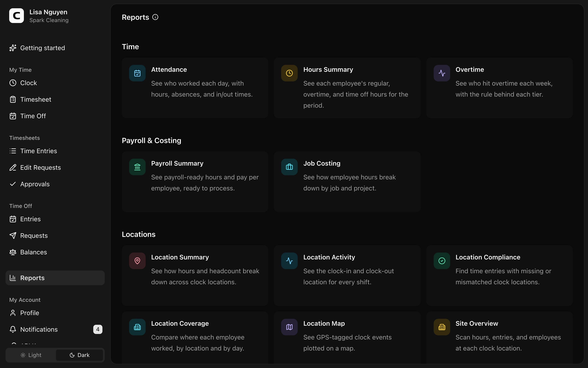Click the Entries calendar icon

[13, 219]
